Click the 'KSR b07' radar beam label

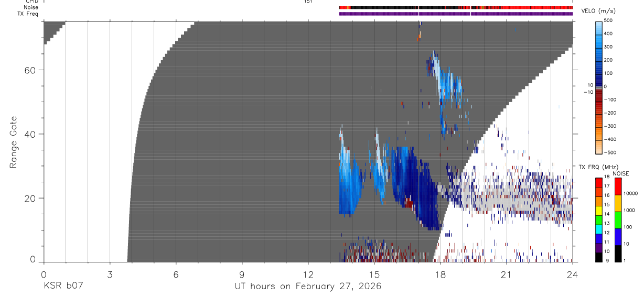[x=63, y=287]
